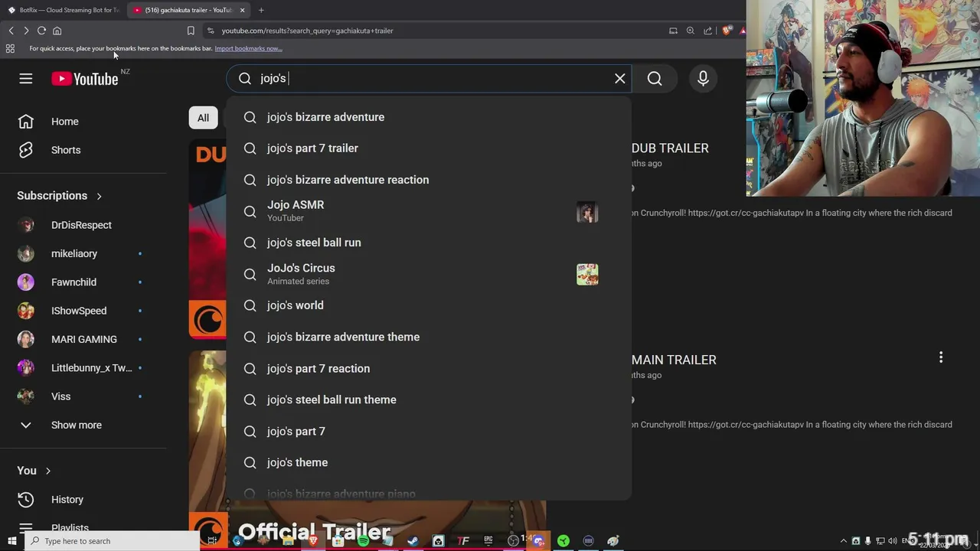Clear the search box with the X
The image size is (980, 551).
pyautogui.click(x=620, y=78)
